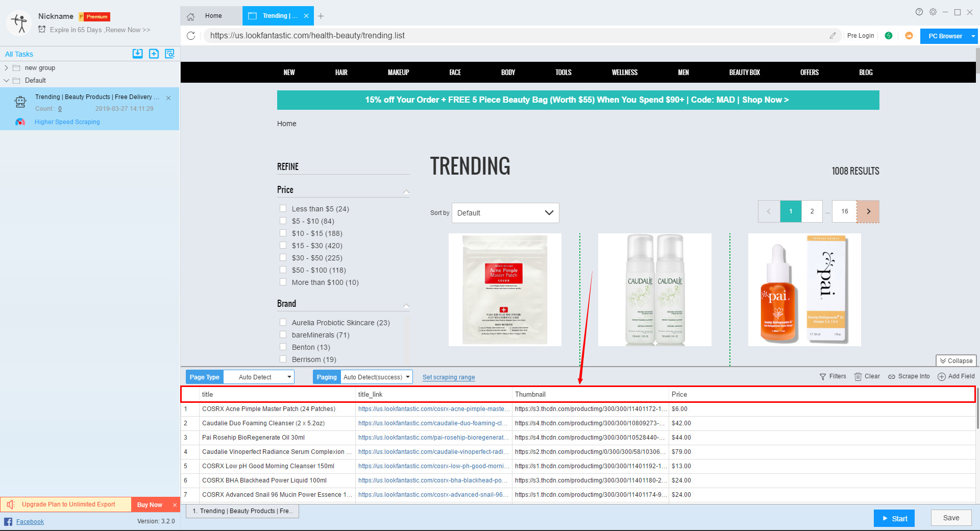Open the Sort by Default dropdown

coord(505,213)
